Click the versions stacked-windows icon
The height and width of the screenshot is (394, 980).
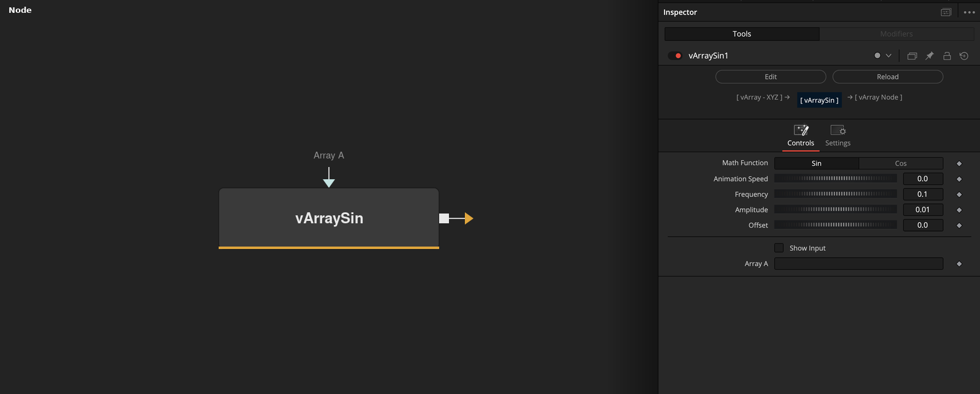(x=912, y=56)
